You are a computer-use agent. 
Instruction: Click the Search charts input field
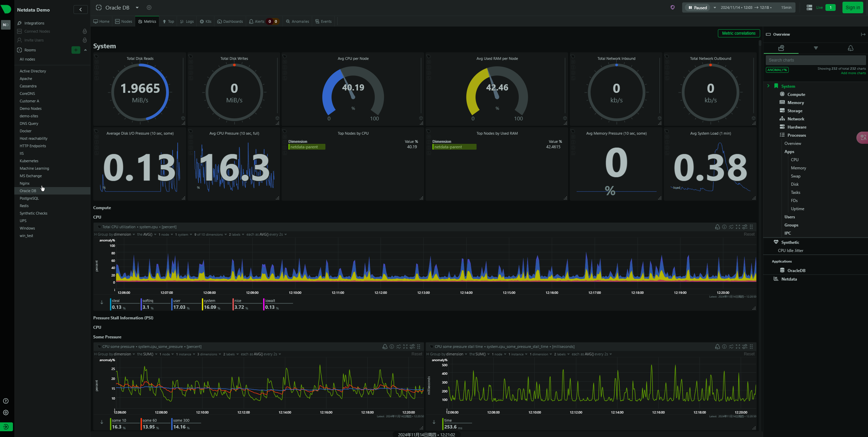[x=815, y=60]
